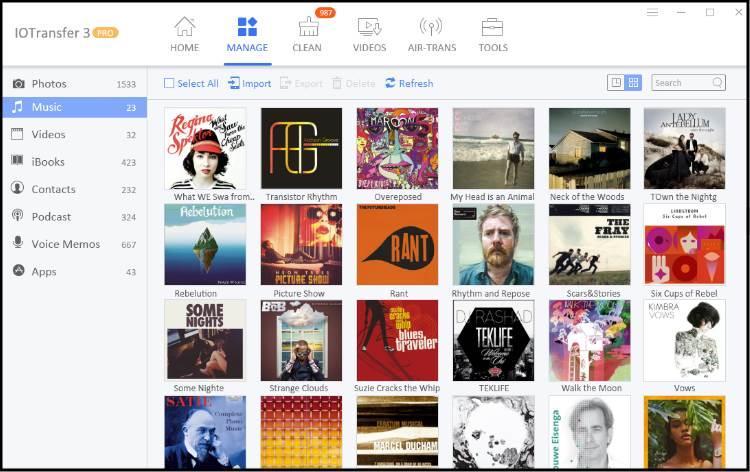Open Contacts category in sidebar

click(x=75, y=189)
